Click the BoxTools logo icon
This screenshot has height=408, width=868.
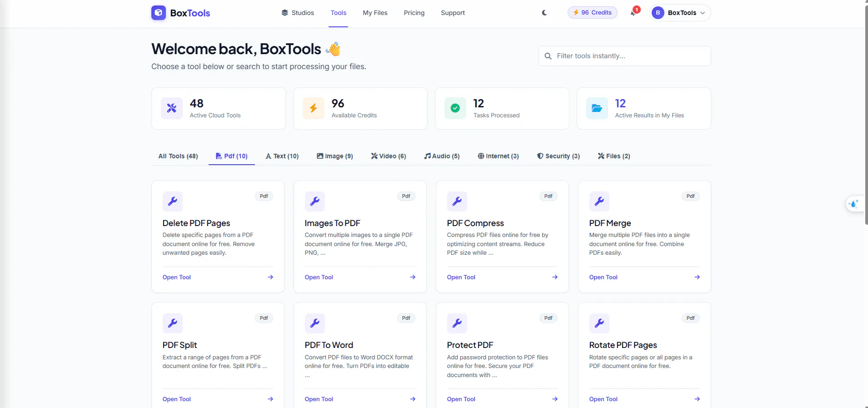click(x=159, y=13)
